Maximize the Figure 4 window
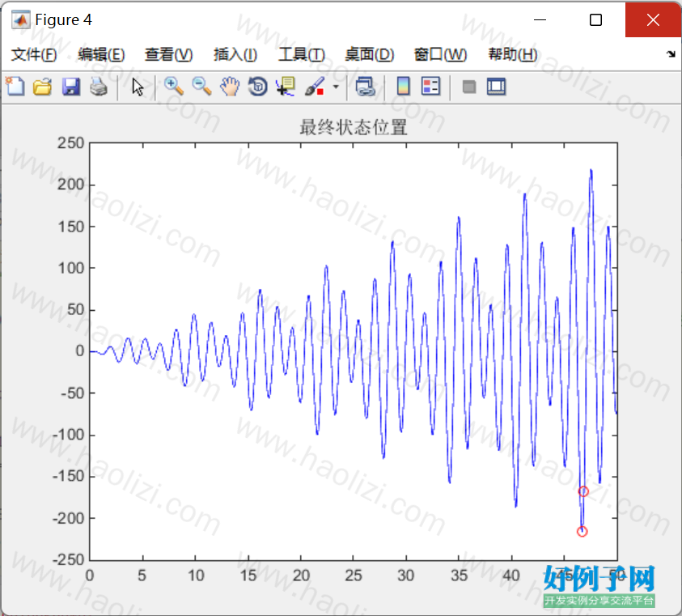This screenshot has width=682, height=616. 596,19
